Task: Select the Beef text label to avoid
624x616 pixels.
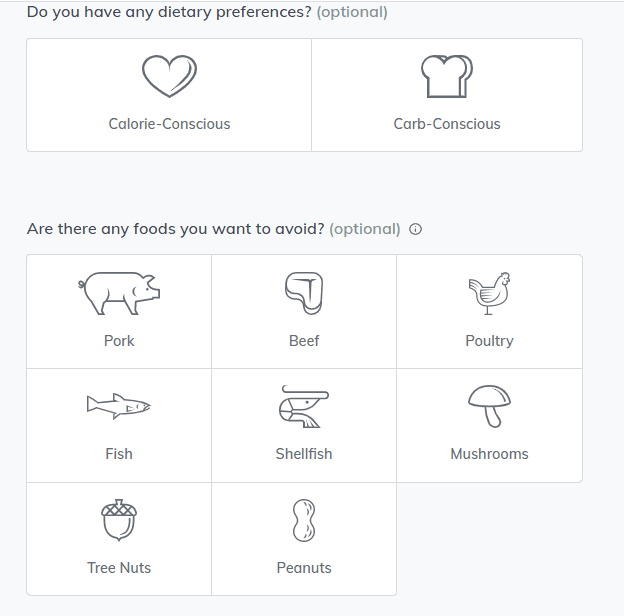Action: 304,341
